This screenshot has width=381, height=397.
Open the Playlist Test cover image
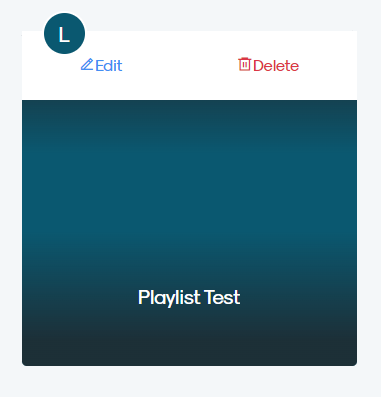click(x=189, y=233)
